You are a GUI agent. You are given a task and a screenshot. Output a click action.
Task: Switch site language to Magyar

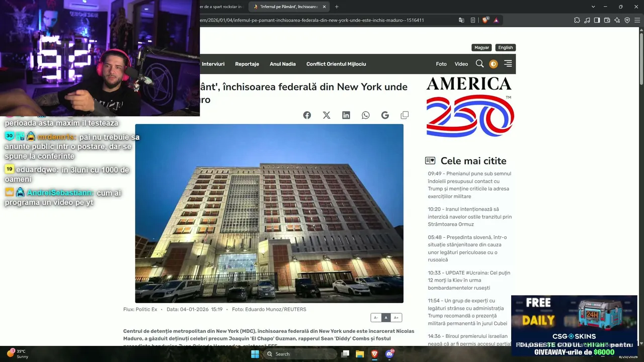pos(481,48)
